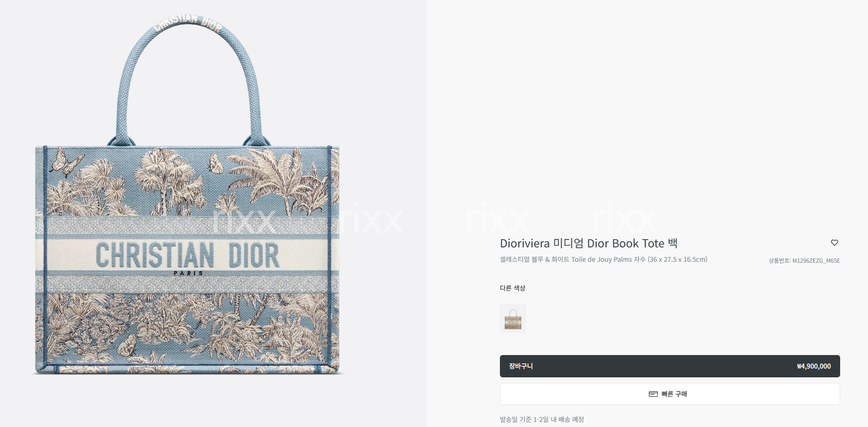The width and height of the screenshot is (868, 427).
Task: Click the Toile de Jouy Palms description line
Action: point(603,259)
